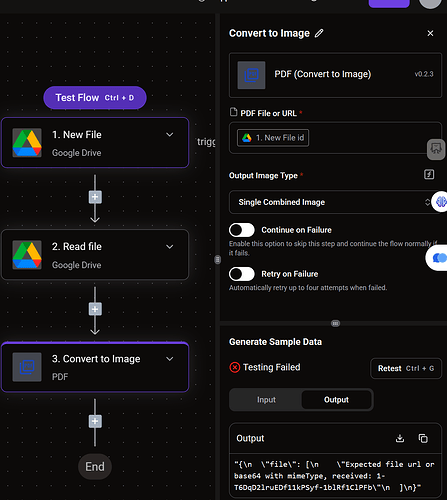Click the PDF piece icon in the header card

point(251,75)
